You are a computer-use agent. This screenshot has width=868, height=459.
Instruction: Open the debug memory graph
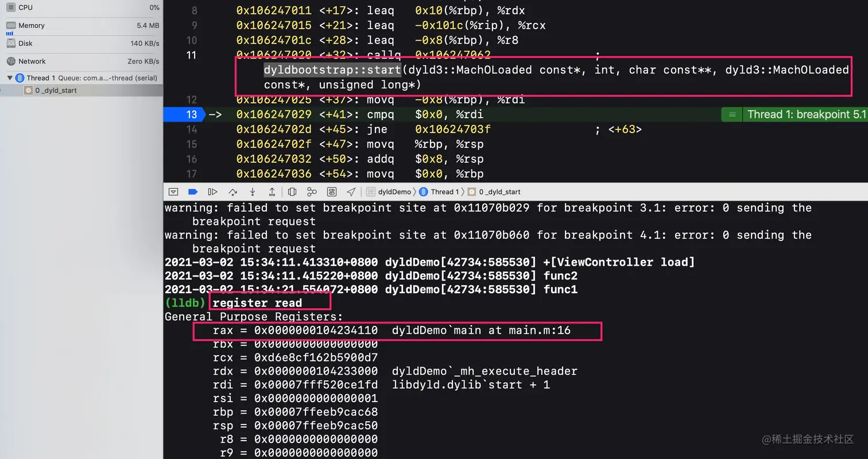click(312, 192)
